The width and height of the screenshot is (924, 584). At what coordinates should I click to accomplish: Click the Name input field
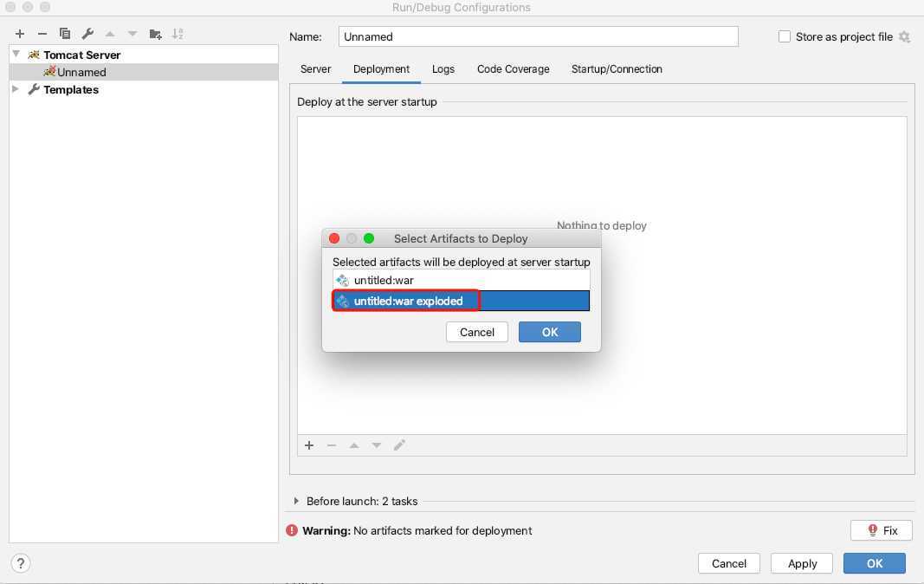coord(538,36)
